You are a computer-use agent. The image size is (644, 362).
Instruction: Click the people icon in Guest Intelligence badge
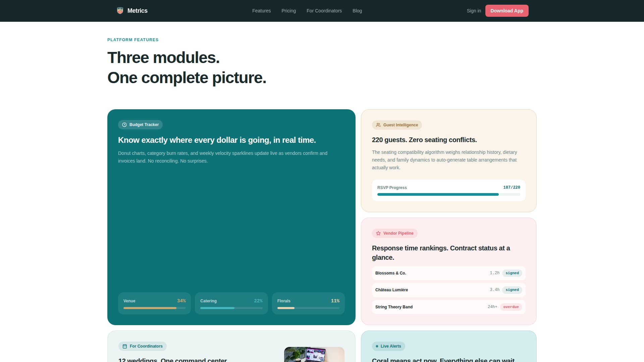[378, 125]
